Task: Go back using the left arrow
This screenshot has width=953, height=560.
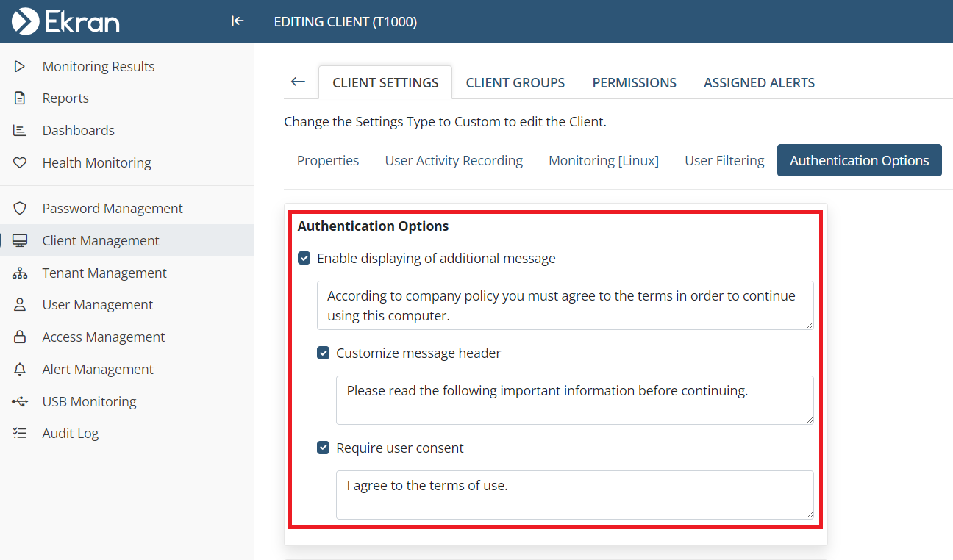Action: [298, 82]
